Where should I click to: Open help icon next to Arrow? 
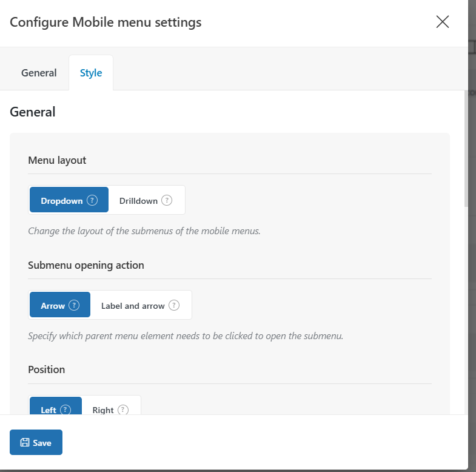(74, 305)
